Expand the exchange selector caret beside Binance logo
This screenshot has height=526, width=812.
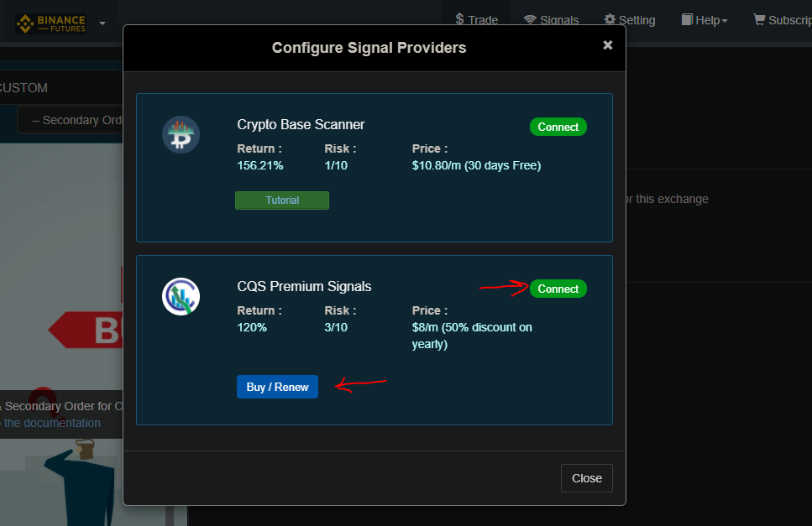point(102,23)
